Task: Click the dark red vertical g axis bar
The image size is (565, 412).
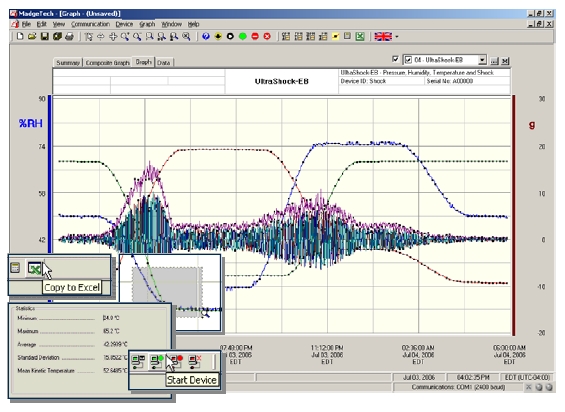Action: tap(513, 216)
